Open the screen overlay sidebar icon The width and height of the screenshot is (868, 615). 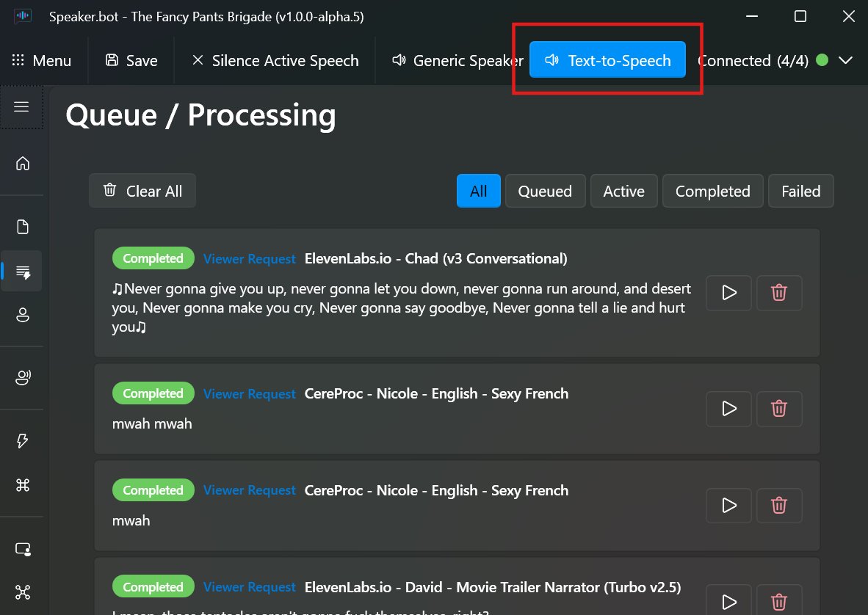point(23,549)
